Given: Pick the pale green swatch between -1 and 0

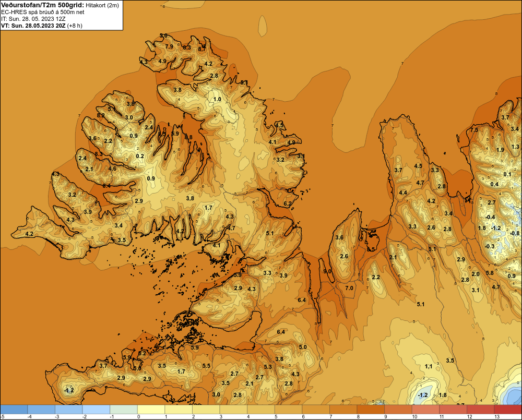Looking at the screenshot, I should 124,409.
